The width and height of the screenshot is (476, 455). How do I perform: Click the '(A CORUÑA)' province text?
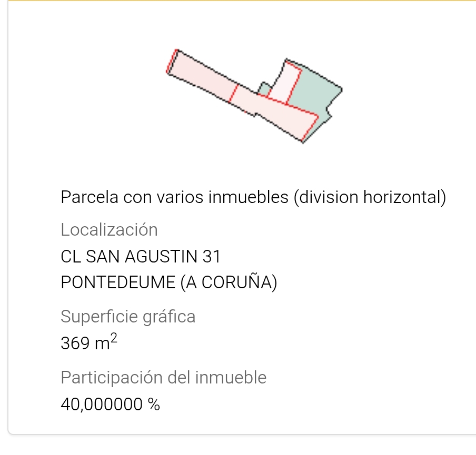tap(229, 282)
